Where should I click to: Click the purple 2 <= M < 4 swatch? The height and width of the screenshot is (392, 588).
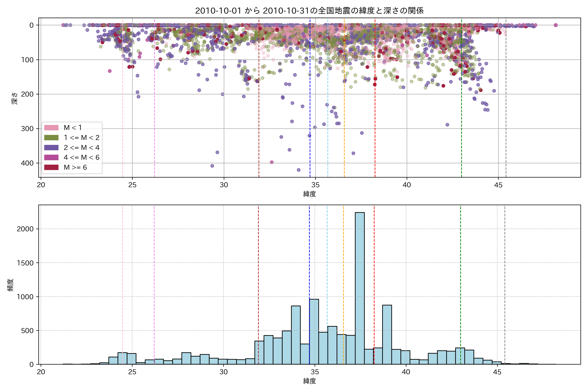pos(51,147)
